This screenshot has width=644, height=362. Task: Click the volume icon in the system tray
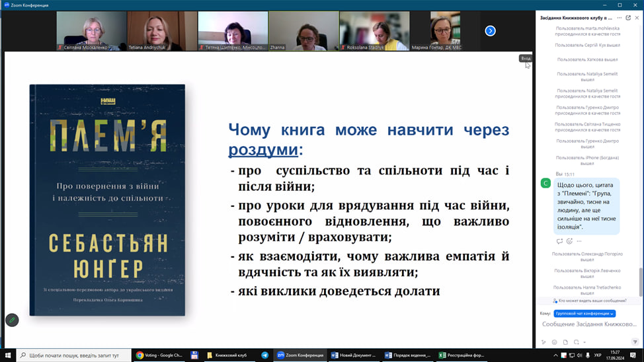(579, 355)
